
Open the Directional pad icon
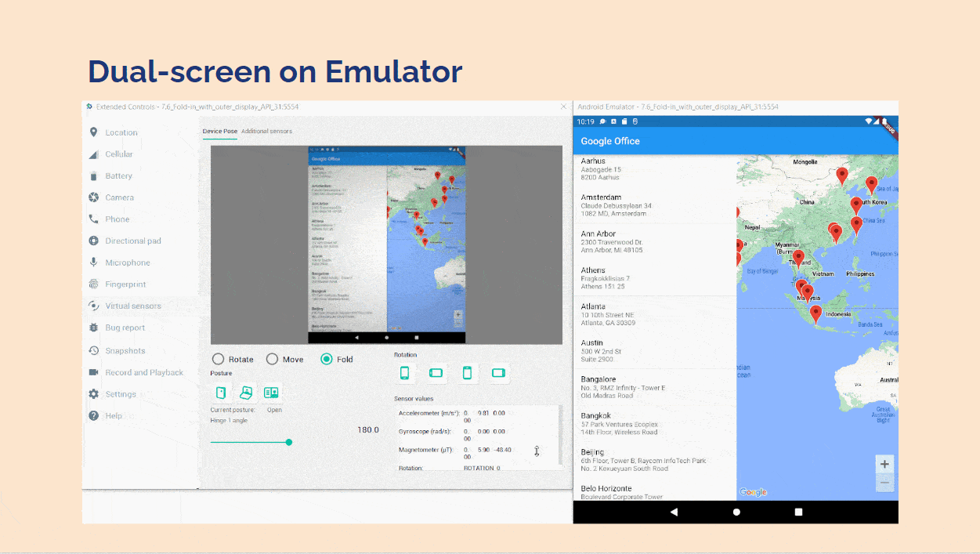click(94, 241)
